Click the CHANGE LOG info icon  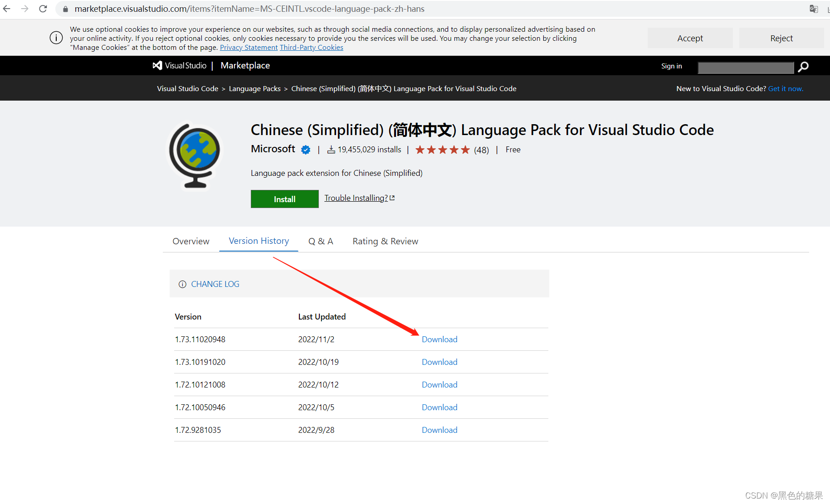(182, 284)
